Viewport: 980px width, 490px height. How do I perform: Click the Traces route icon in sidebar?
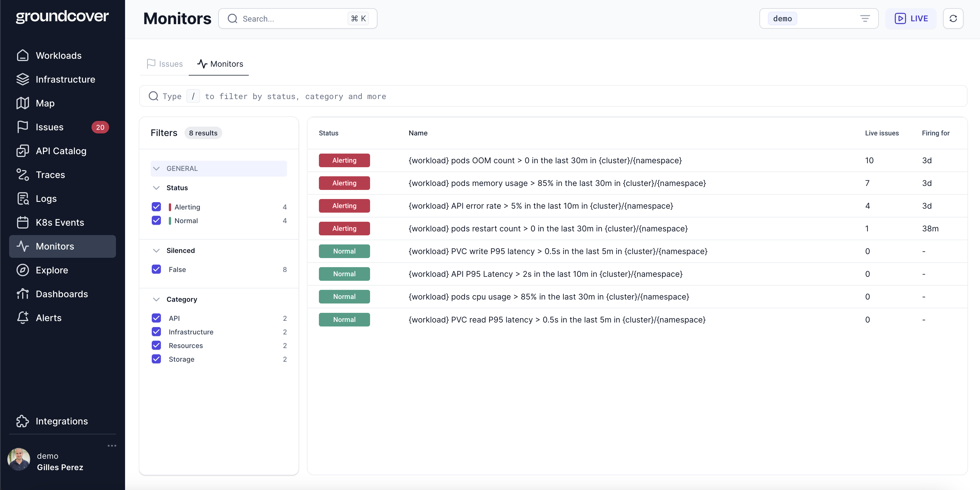coord(22,175)
